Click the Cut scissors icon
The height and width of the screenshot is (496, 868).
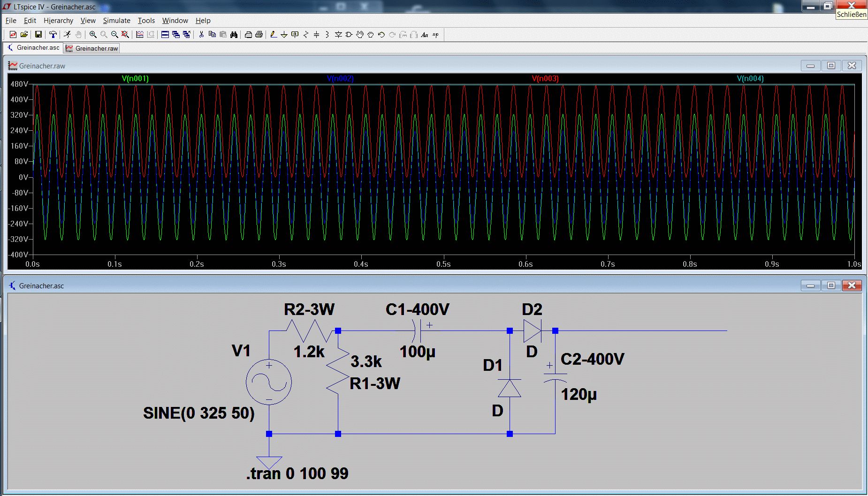tap(201, 35)
